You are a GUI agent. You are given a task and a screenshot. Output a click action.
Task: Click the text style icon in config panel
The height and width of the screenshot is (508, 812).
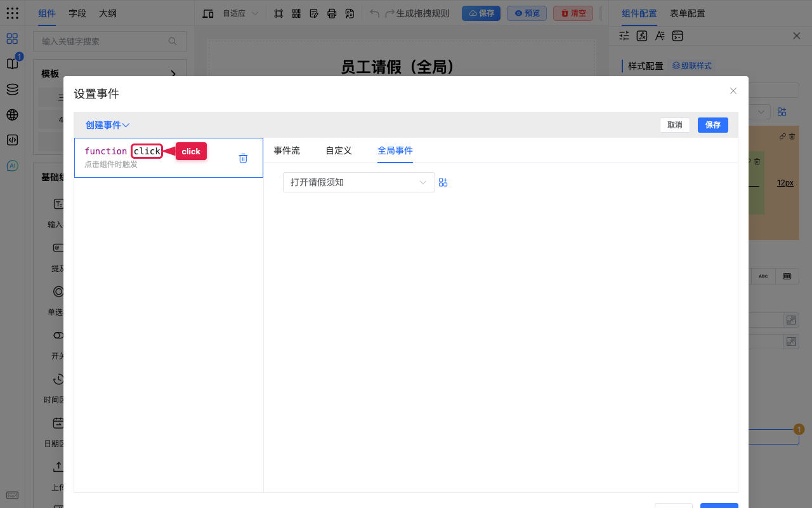pos(660,36)
